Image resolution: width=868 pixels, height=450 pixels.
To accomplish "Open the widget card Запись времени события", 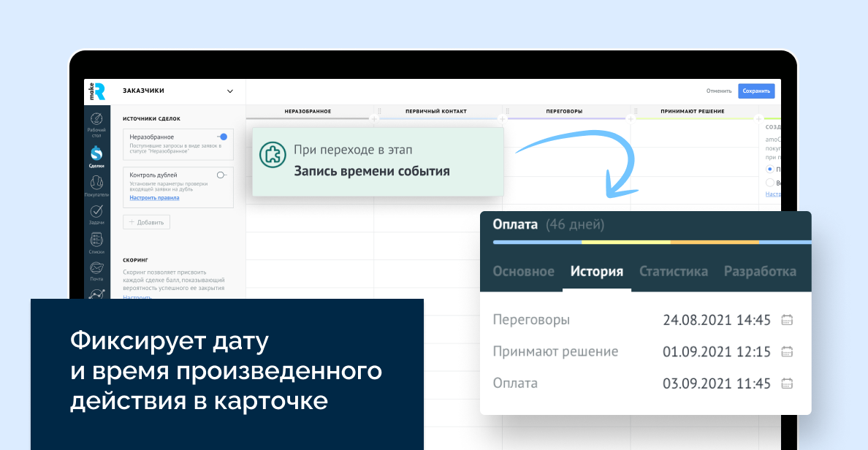I will (378, 161).
